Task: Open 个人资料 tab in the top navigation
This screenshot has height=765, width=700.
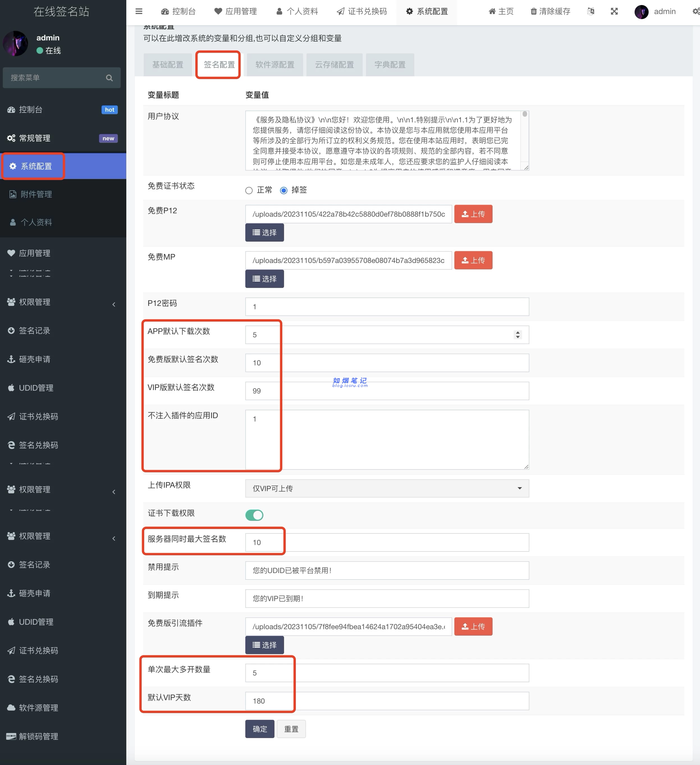Action: (x=297, y=12)
